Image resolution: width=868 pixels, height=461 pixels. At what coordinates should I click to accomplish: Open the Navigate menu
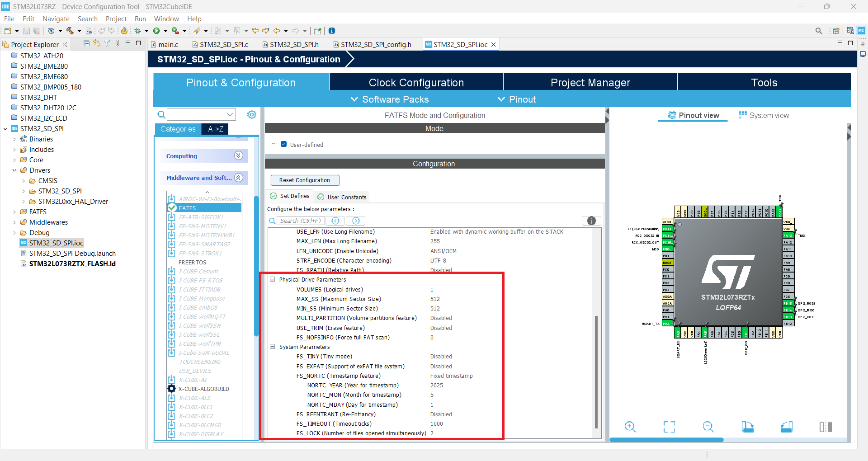click(56, 19)
